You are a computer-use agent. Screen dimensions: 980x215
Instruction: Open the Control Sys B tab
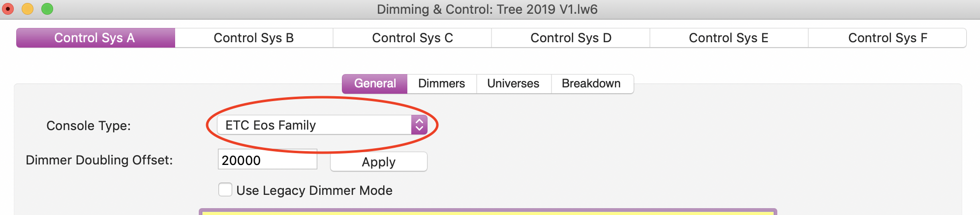click(x=253, y=38)
